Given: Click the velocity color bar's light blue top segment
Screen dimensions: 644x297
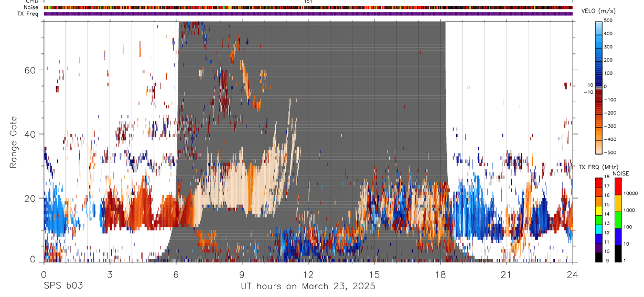Looking at the screenshot, I should tap(598, 28).
